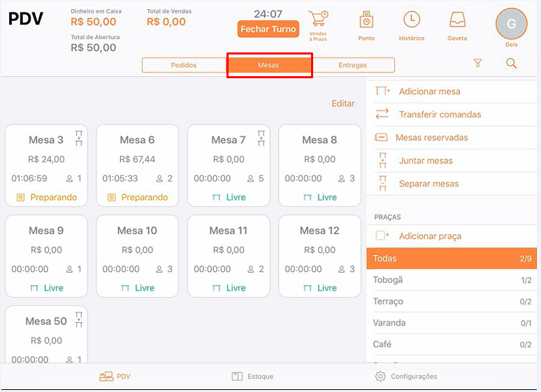The width and height of the screenshot is (541, 392).
Task: Click the search magnifier icon
Action: (x=512, y=63)
